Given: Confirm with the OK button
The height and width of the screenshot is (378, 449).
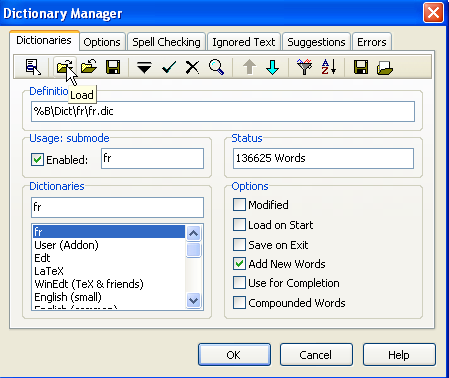Looking at the screenshot, I should pos(234,355).
